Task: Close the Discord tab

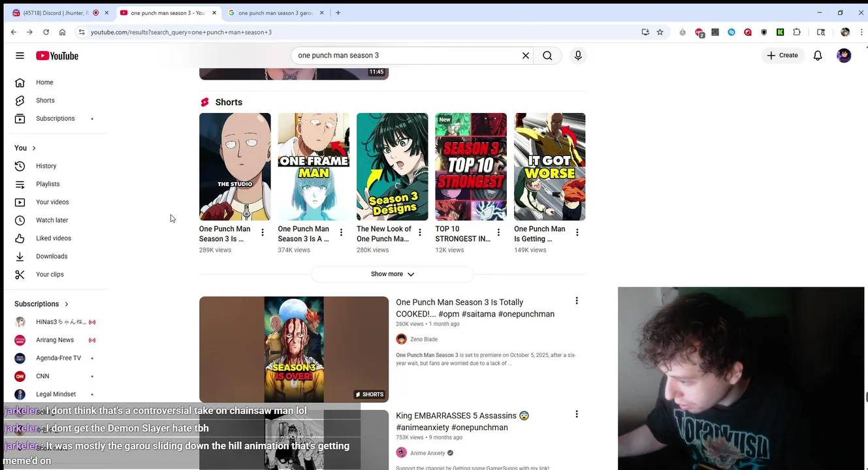Action: [x=106, y=13]
